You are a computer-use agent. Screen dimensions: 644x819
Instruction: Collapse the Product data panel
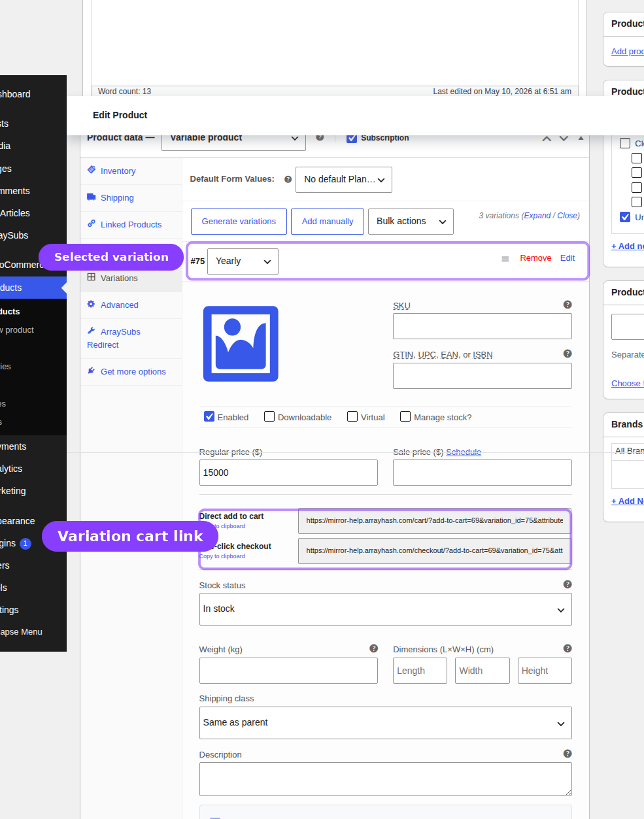click(x=581, y=139)
